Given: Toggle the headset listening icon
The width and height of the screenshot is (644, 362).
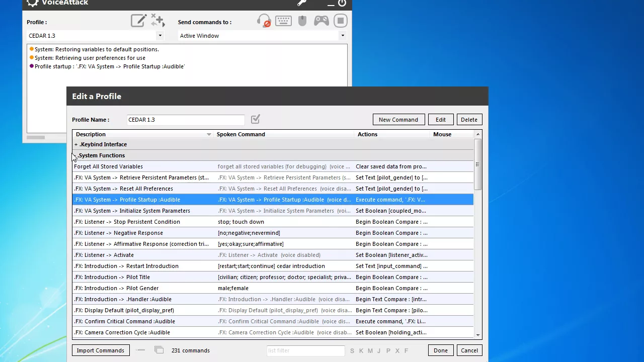Looking at the screenshot, I should tap(264, 21).
